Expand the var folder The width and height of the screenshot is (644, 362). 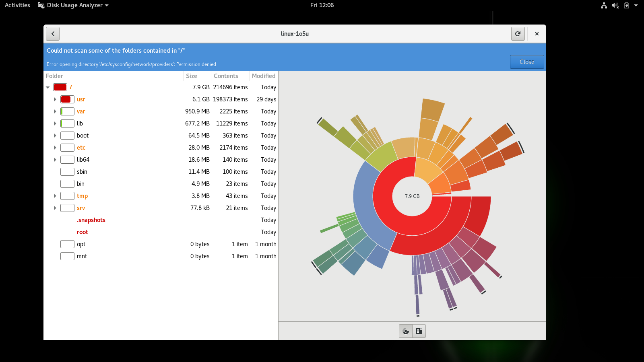(x=55, y=111)
